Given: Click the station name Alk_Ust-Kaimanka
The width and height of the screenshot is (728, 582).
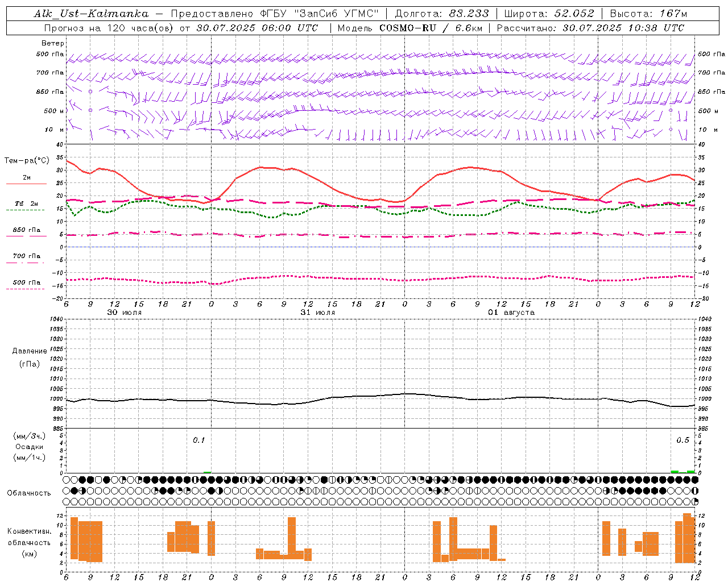Looking at the screenshot, I should 91,14.
